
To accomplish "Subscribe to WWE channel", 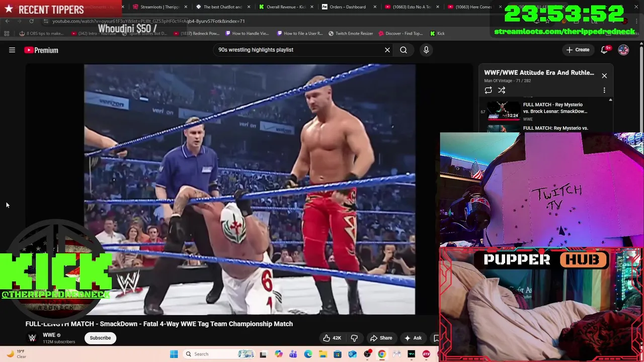I will click(100, 338).
